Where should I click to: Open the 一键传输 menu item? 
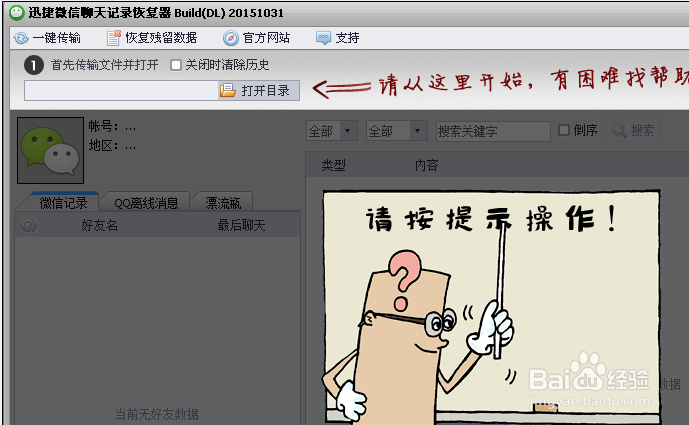(47, 38)
